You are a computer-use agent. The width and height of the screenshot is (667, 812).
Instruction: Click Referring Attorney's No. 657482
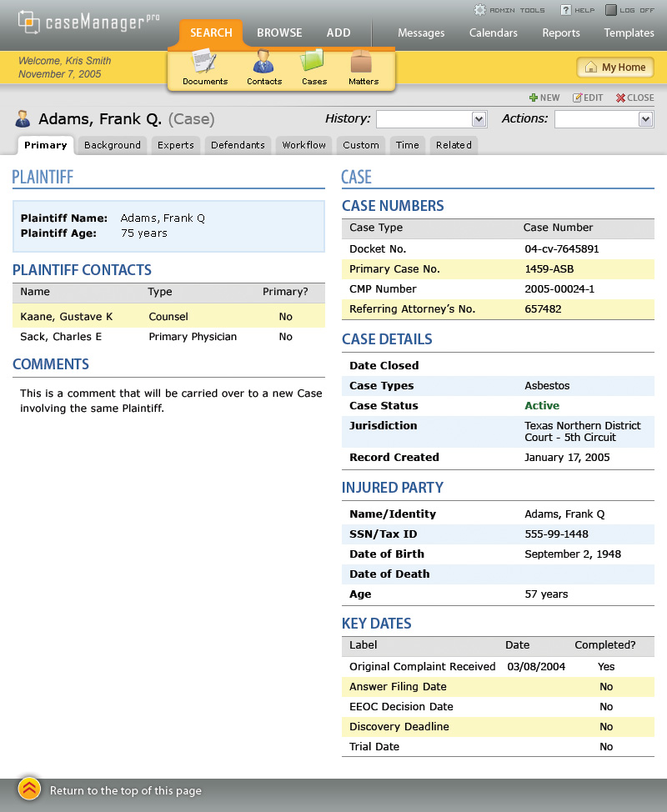point(543,309)
